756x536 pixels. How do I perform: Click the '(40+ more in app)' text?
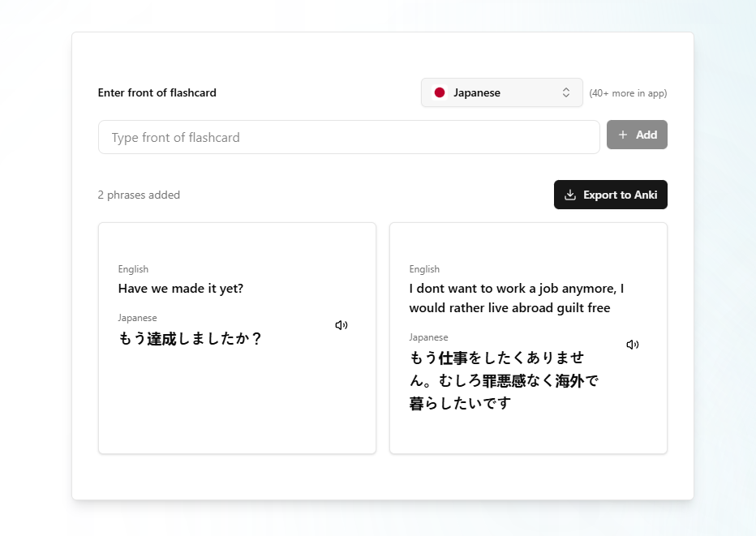click(628, 93)
